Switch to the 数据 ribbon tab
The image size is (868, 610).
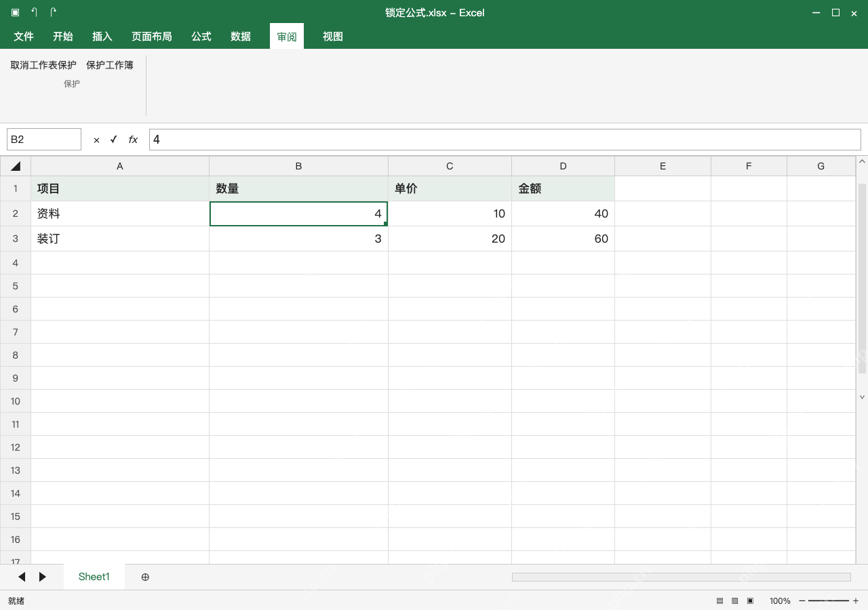tap(241, 37)
